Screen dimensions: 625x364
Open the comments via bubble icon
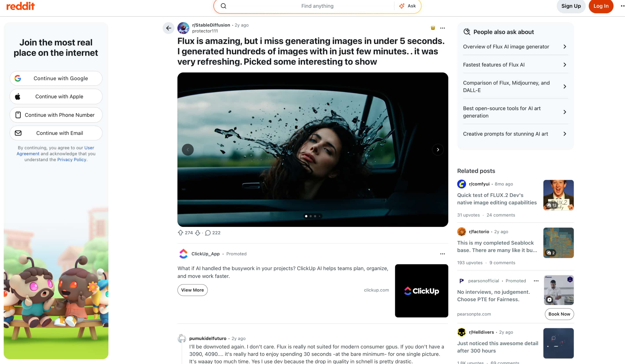[208, 233]
